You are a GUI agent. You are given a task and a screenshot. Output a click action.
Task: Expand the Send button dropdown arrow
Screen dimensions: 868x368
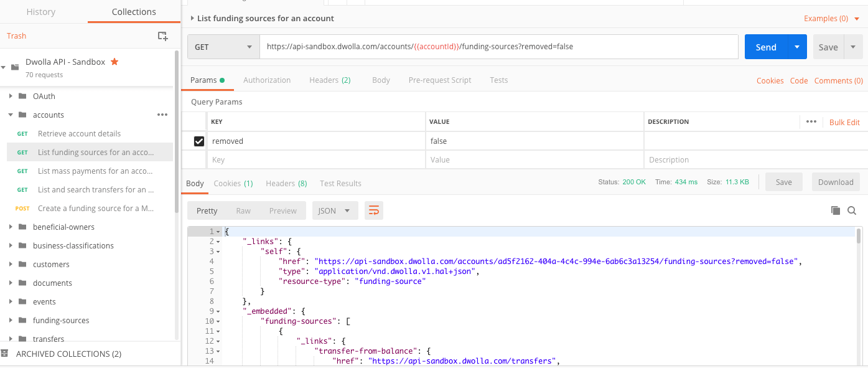click(x=797, y=47)
